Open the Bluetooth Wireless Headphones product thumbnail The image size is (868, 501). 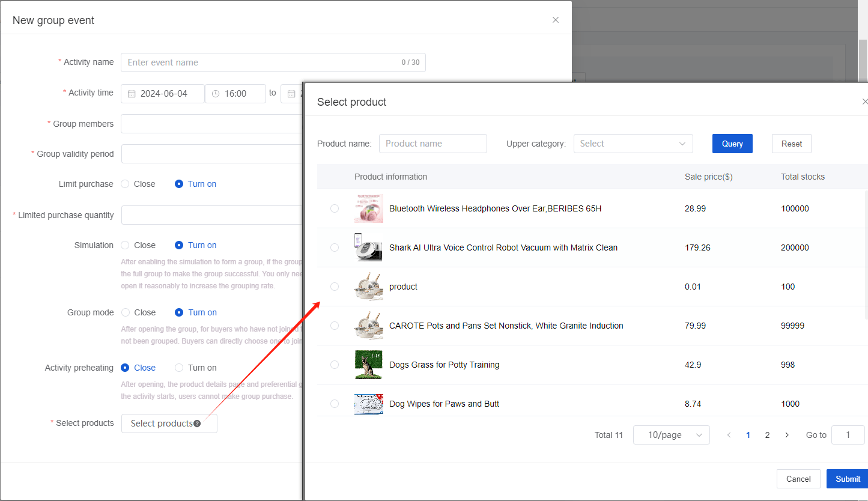(x=369, y=208)
